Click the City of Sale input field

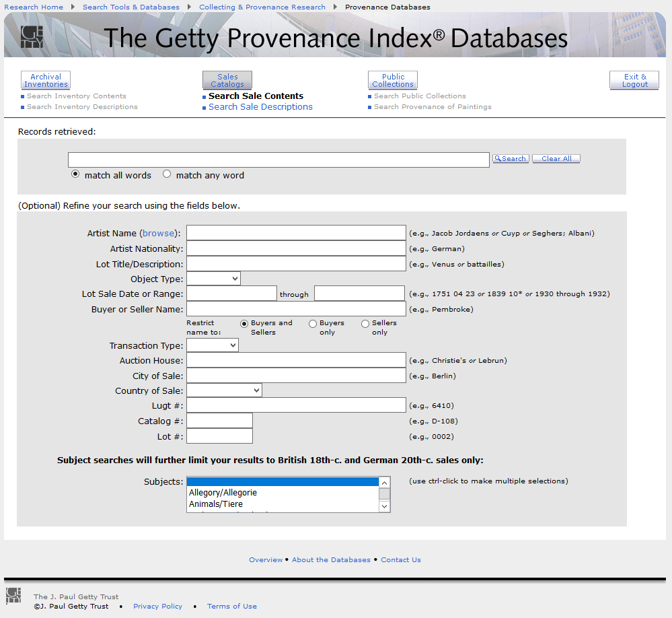tap(296, 376)
